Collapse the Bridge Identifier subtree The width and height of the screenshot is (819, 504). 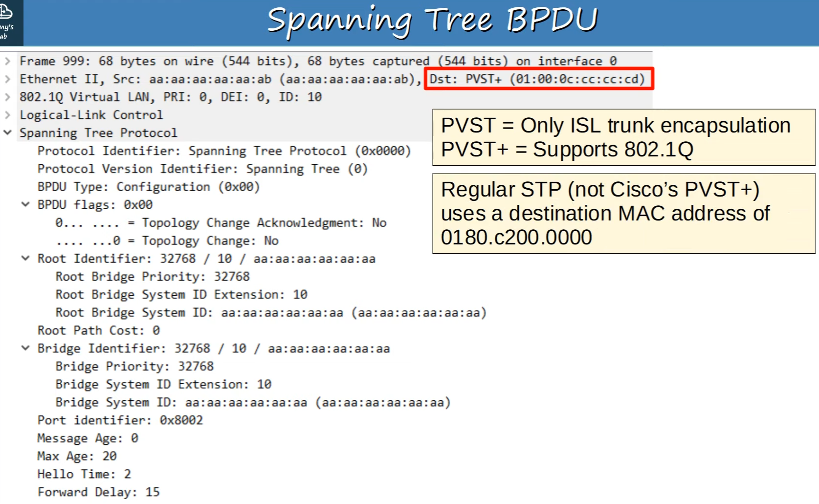pos(25,348)
